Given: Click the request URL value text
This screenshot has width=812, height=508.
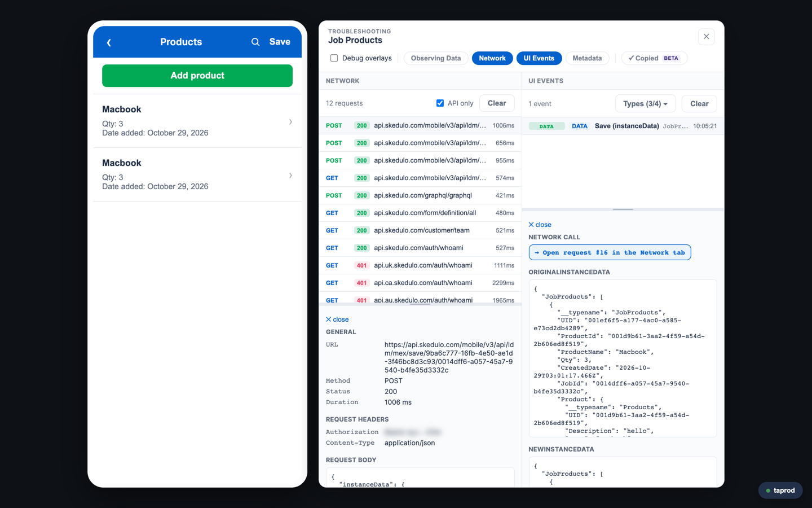Looking at the screenshot, I should pos(449,357).
